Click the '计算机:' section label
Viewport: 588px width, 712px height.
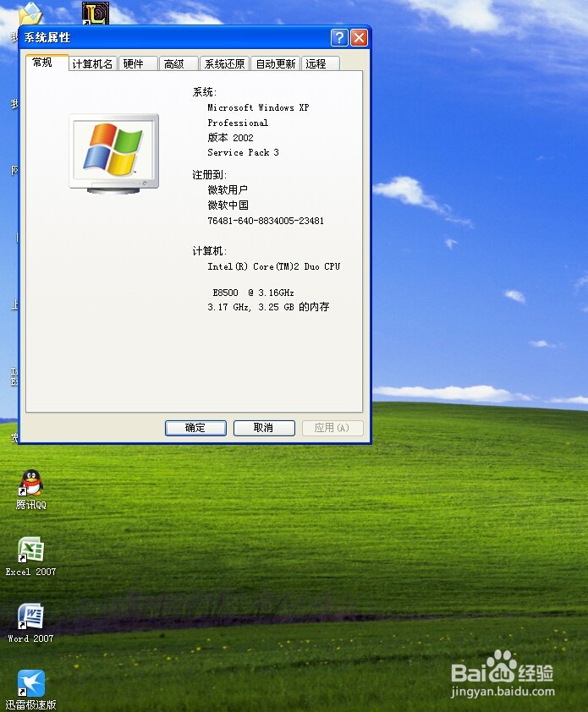point(210,251)
